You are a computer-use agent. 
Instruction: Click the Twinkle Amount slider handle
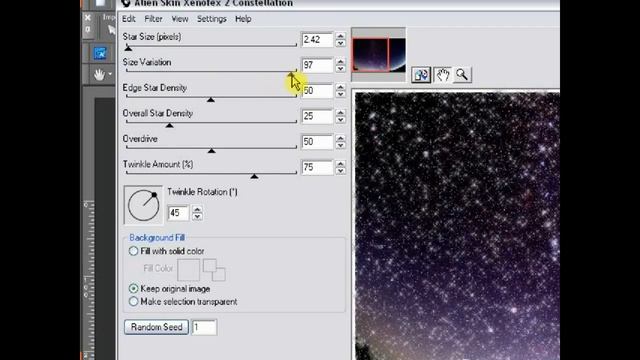point(254,176)
